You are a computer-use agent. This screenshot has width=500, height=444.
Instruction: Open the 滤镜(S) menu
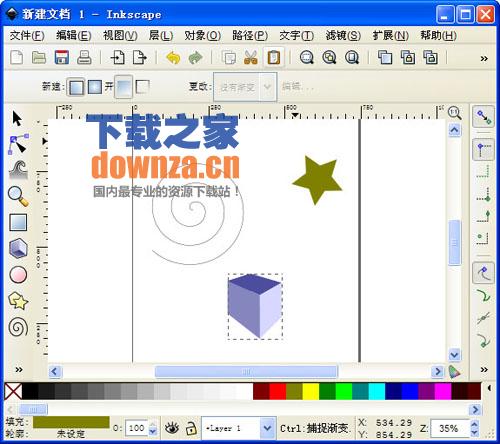click(343, 35)
